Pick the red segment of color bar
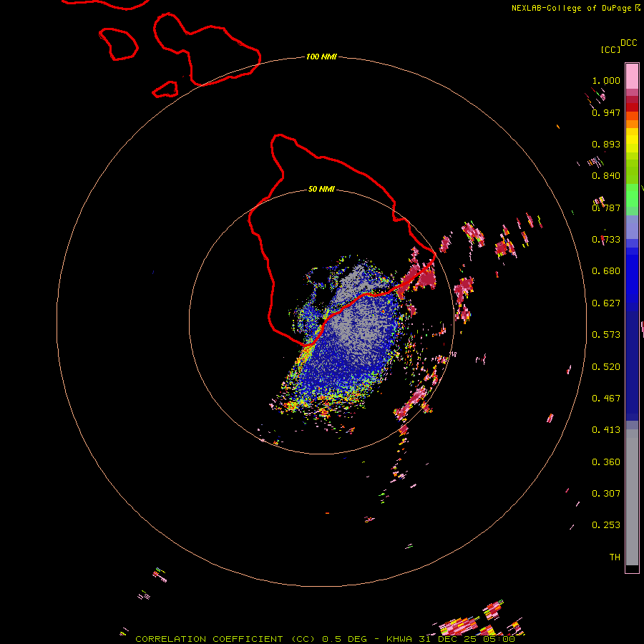 tap(632, 107)
